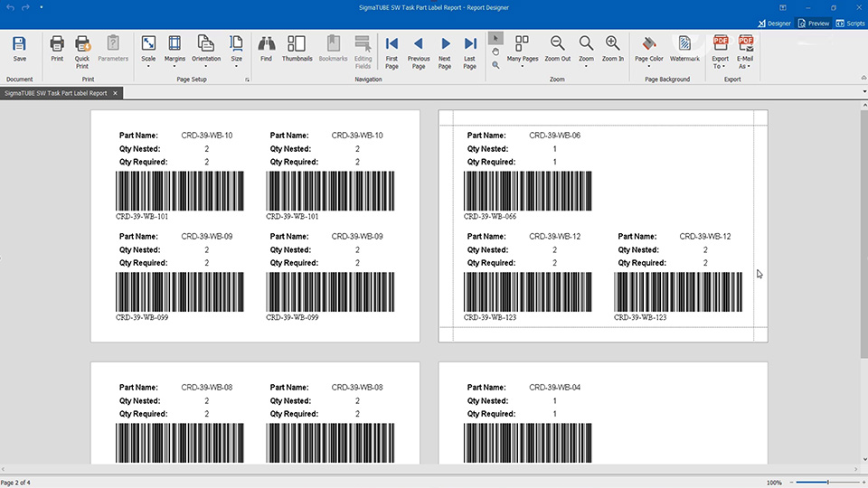Select the pointer mouse tool
868x488 pixels.
click(495, 38)
